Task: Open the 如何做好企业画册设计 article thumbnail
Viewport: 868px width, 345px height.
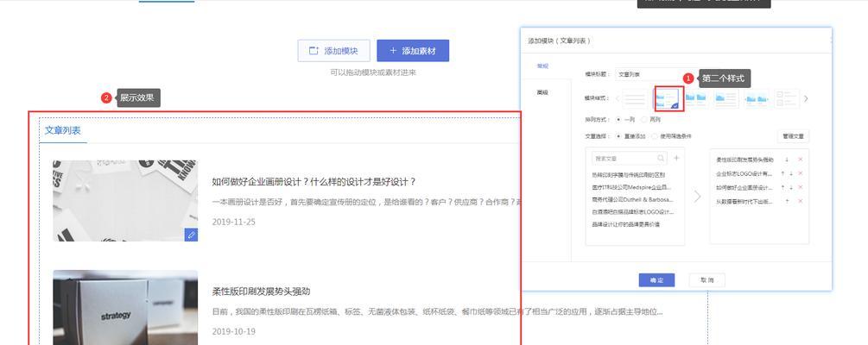Action: (125, 201)
